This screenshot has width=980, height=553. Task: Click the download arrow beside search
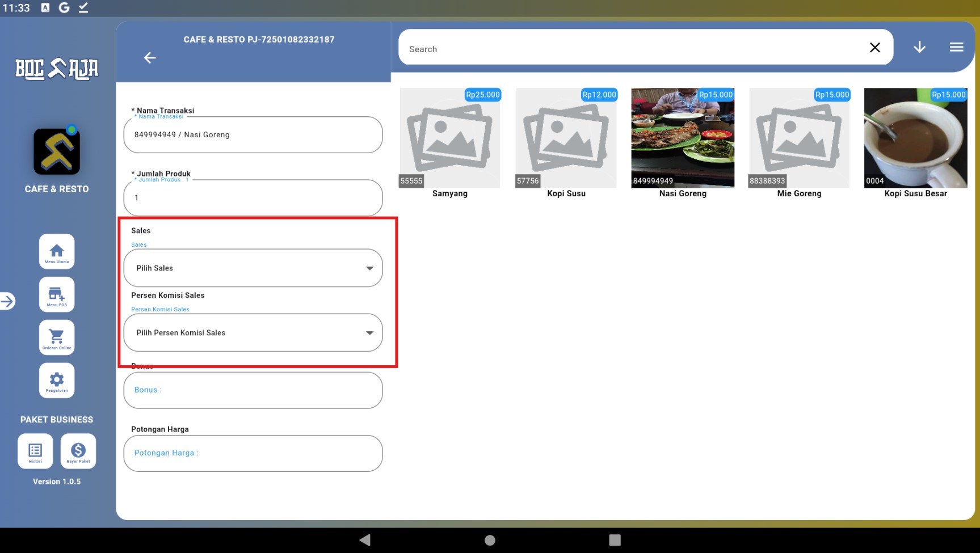click(919, 47)
